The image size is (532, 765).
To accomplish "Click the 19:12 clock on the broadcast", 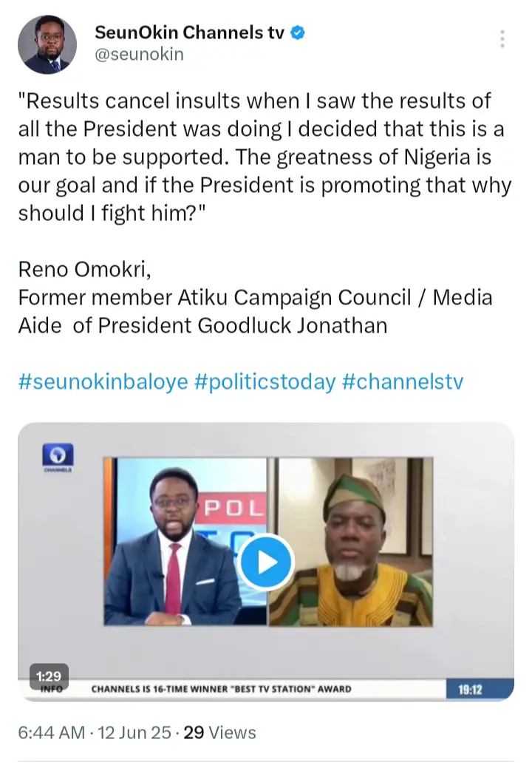I will click(x=470, y=690).
